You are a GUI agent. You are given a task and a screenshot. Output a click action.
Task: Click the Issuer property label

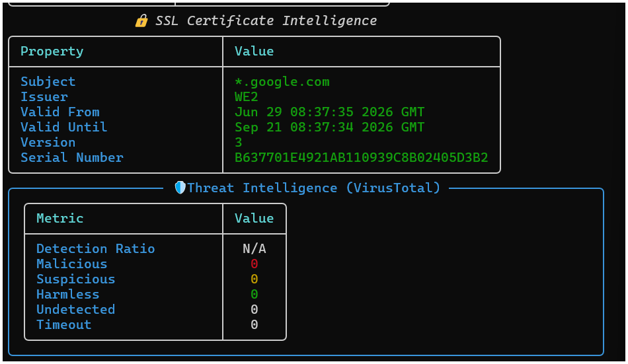pos(44,96)
